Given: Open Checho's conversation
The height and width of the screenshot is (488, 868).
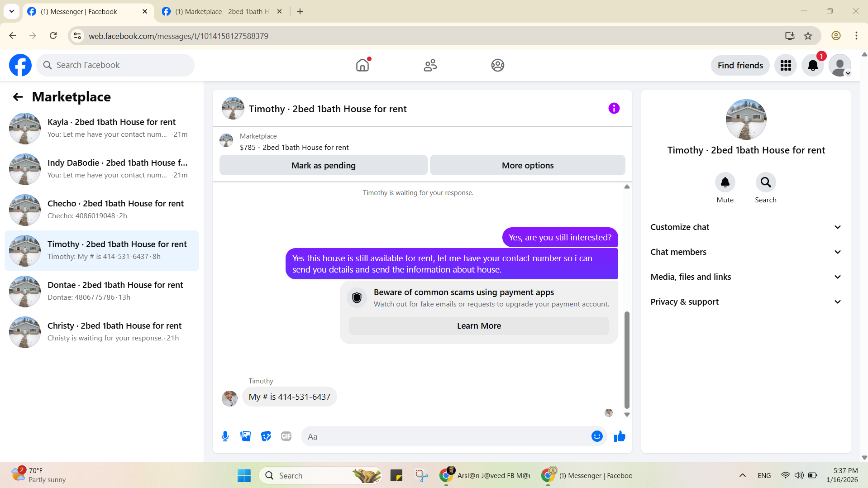Looking at the screenshot, I should point(102,210).
